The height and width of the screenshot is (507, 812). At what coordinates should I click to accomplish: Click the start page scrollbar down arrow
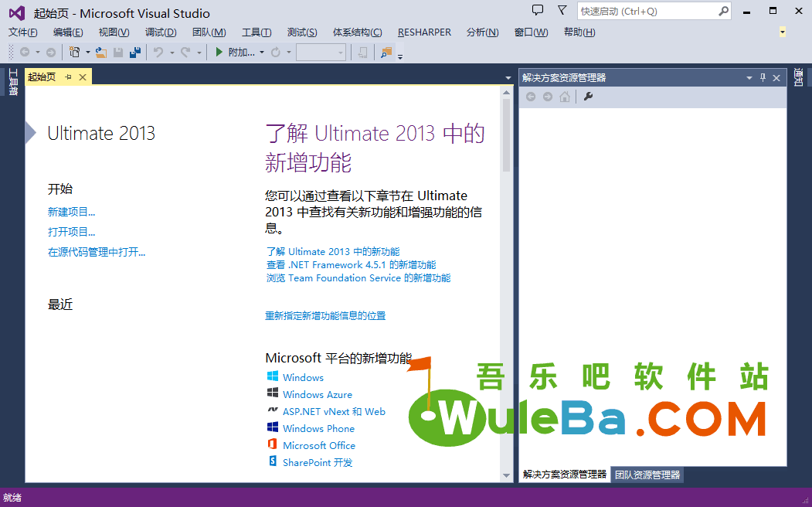click(x=507, y=475)
